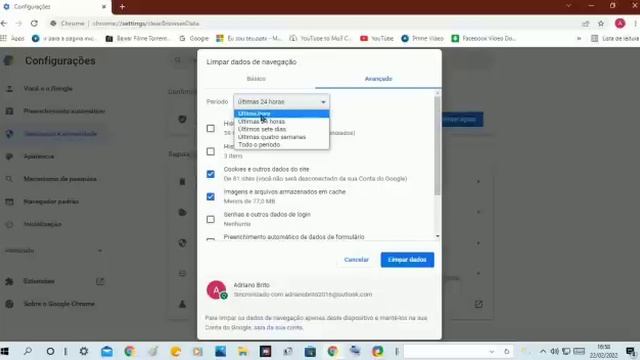Open the Photos app in the taskbar

pyautogui.click(x=220, y=351)
